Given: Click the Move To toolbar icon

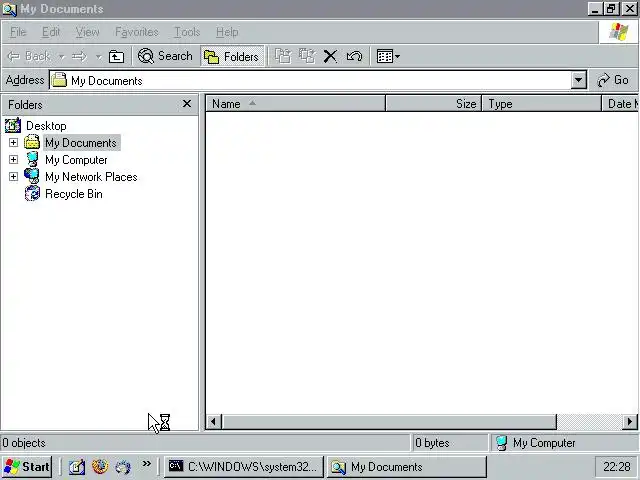Looking at the screenshot, I should click(x=283, y=56).
